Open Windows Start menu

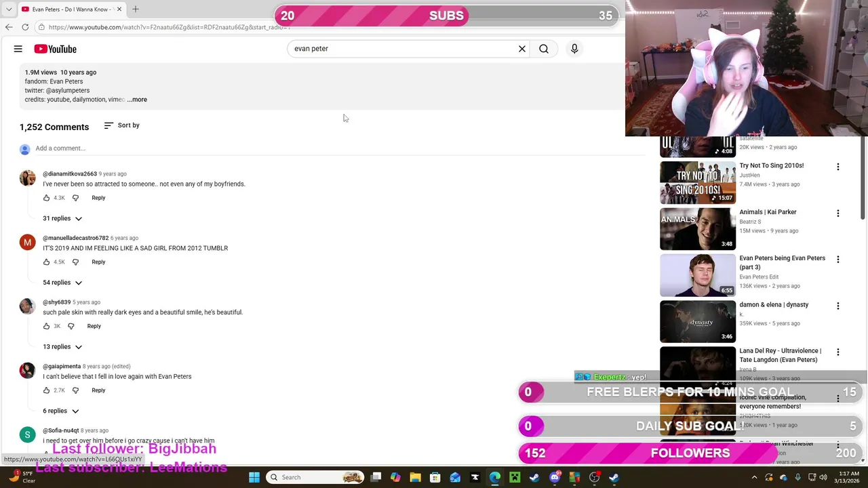tap(254, 477)
